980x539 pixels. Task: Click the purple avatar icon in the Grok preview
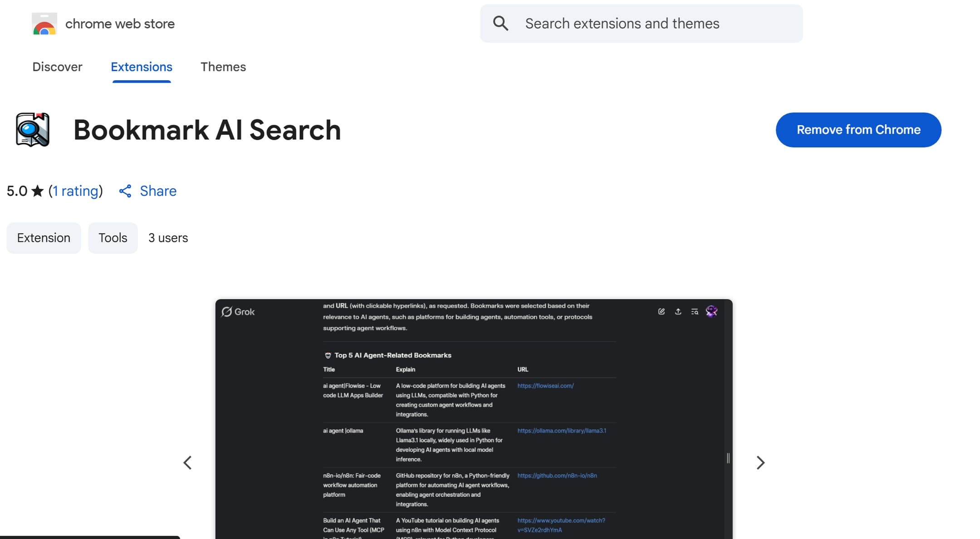coord(711,311)
